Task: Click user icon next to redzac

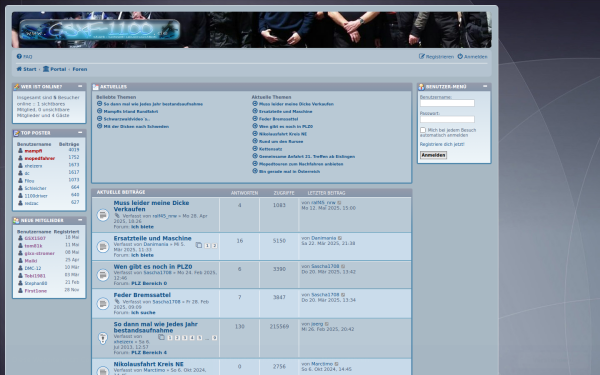Action: click(x=20, y=203)
